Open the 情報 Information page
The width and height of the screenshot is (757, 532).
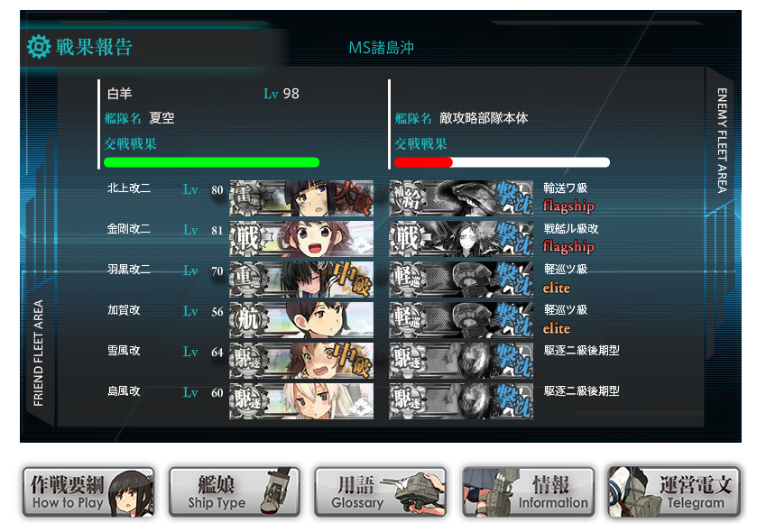528,491
